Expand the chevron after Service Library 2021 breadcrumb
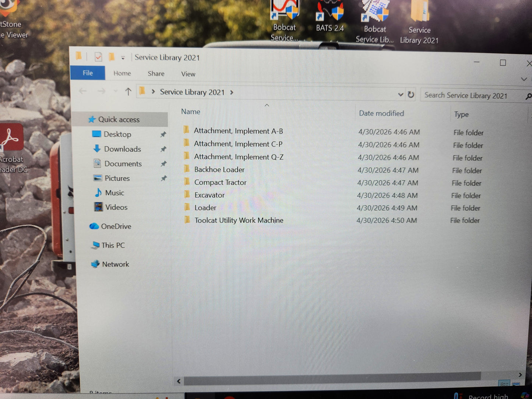532x399 pixels. [x=232, y=92]
